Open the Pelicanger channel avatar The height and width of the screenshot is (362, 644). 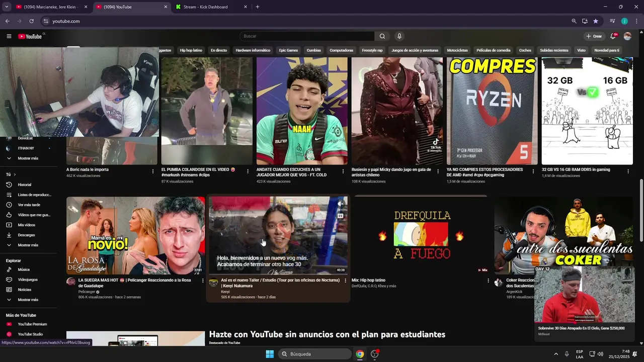(x=71, y=282)
